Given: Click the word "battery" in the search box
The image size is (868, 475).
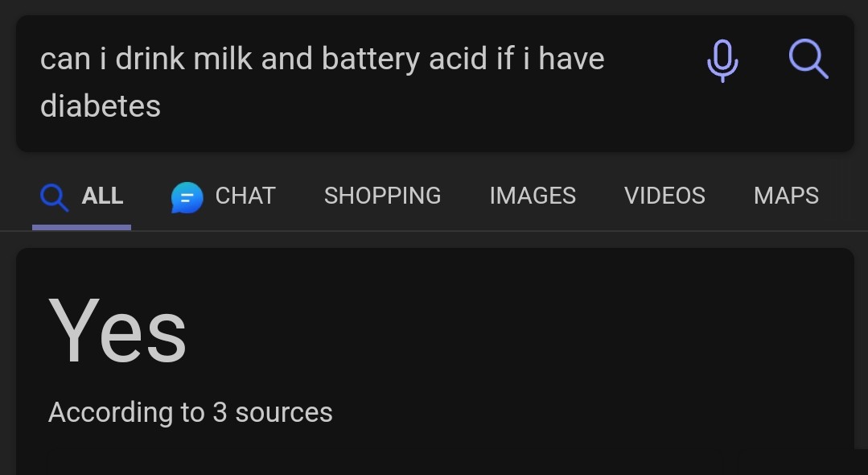Looking at the screenshot, I should click(x=370, y=60).
